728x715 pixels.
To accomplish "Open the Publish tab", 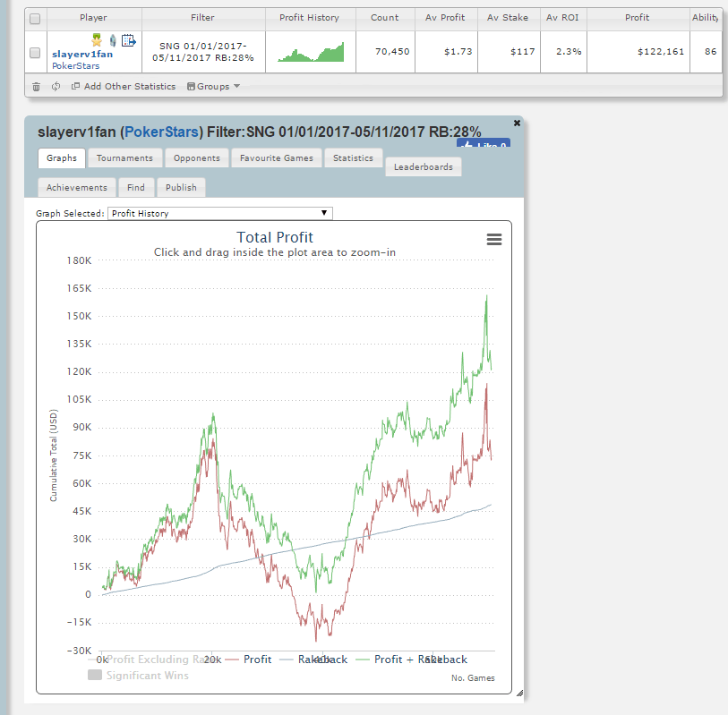I will coord(181,187).
